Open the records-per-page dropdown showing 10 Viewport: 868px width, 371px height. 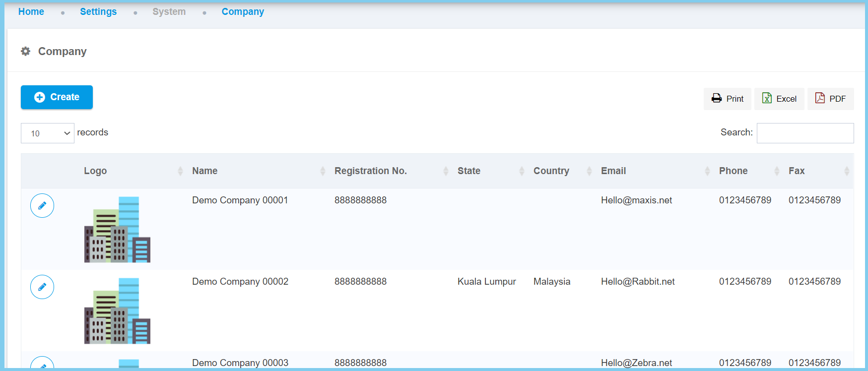48,133
